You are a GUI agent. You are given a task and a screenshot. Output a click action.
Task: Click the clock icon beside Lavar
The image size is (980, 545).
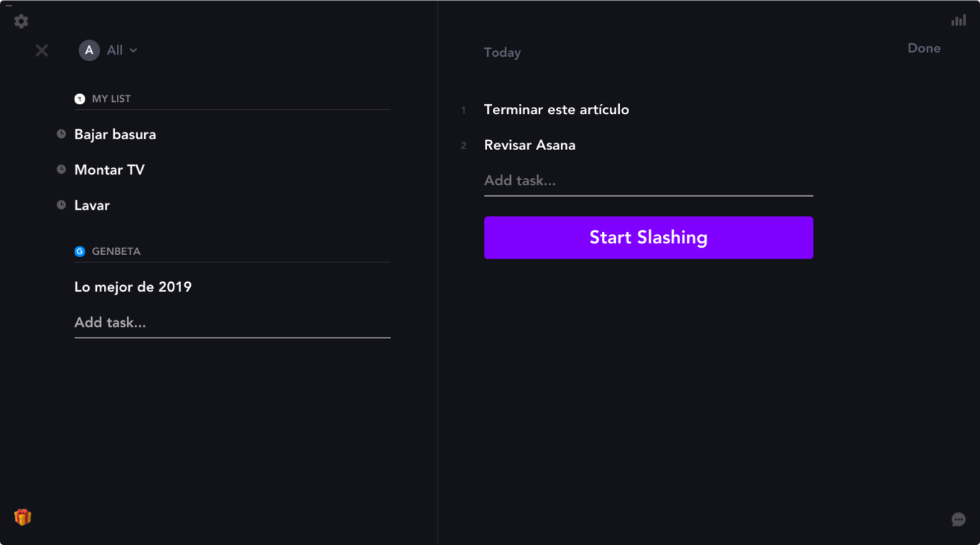click(x=62, y=205)
